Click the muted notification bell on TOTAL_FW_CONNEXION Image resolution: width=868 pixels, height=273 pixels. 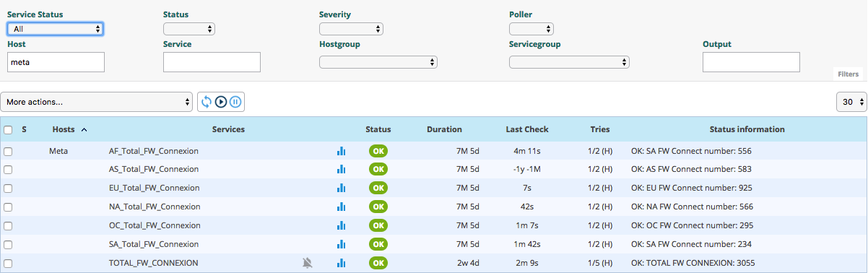[x=308, y=263]
